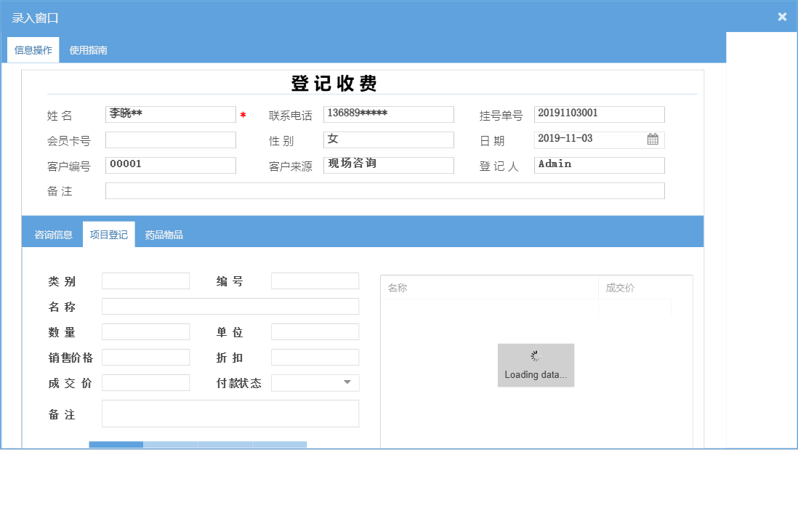
Task: Click the last blue button at the bottom
Action: click(x=279, y=444)
